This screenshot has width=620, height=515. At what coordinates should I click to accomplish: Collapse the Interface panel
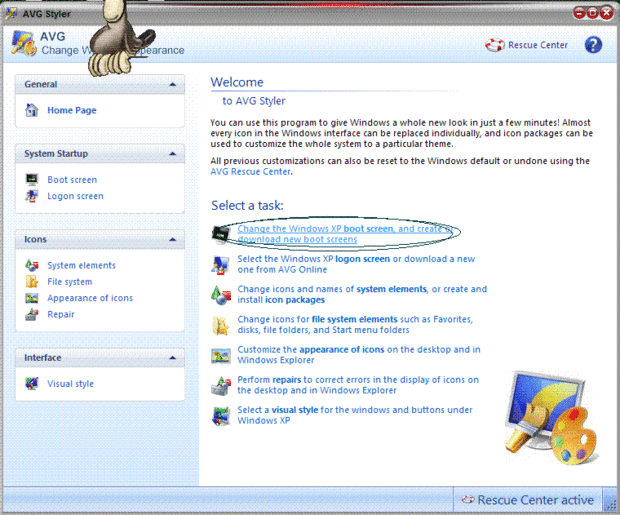[172, 358]
